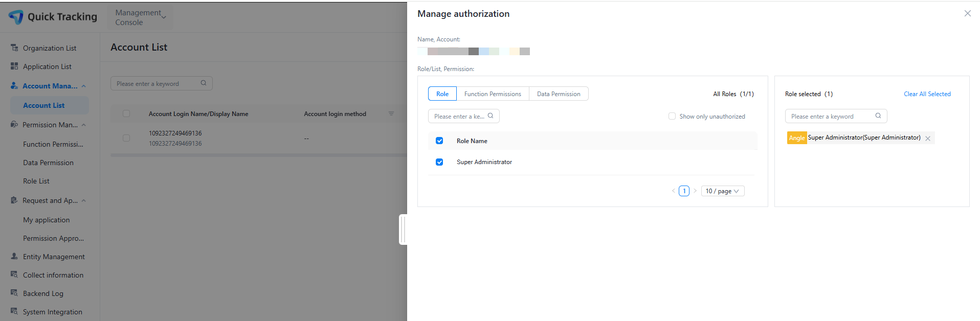980x321 pixels.
Task: Open the Application List grid icon
Action: point(14,66)
